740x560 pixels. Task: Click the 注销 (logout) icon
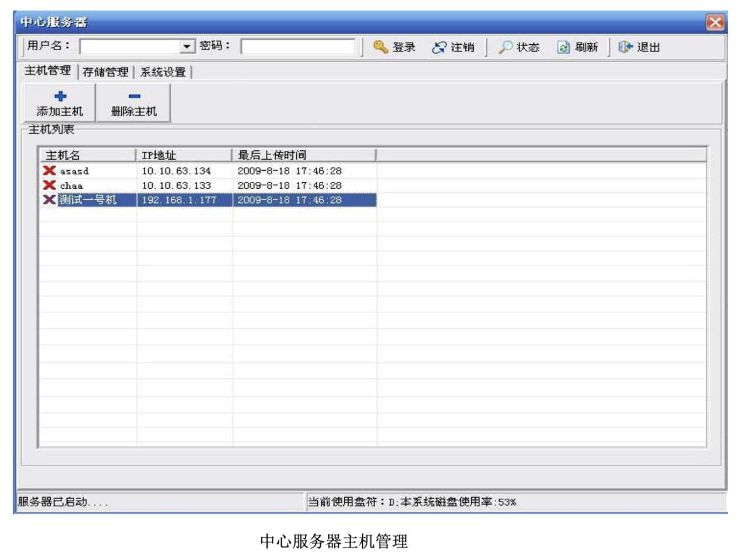439,47
